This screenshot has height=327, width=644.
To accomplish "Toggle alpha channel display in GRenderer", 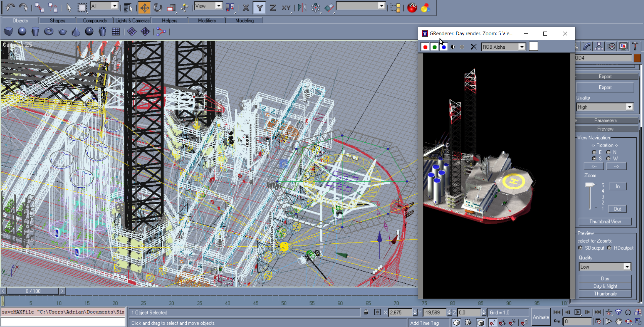I will (x=453, y=47).
